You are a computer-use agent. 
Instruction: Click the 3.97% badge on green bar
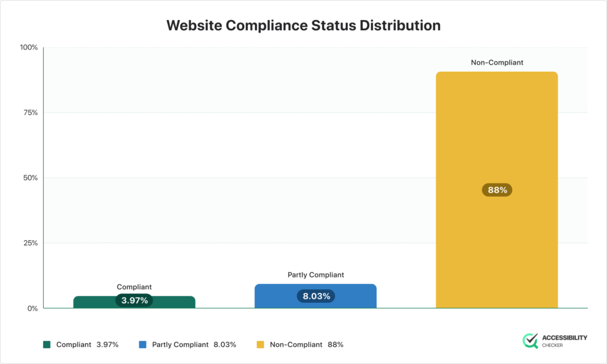(134, 301)
